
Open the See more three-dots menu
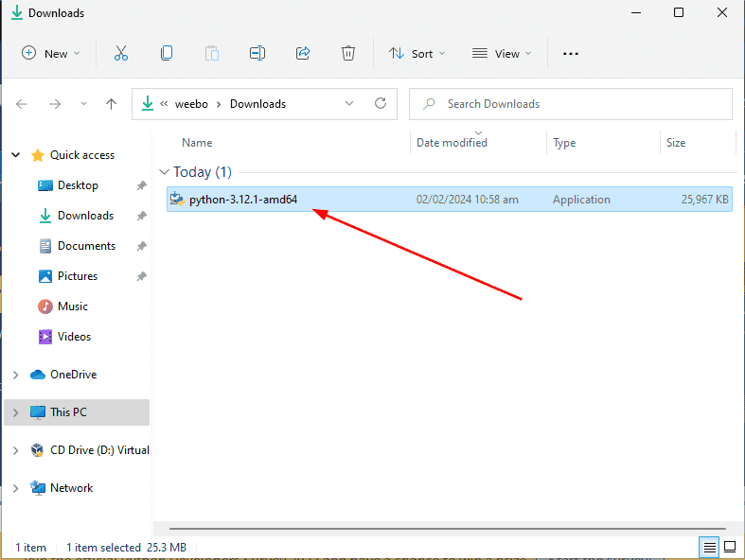click(570, 54)
